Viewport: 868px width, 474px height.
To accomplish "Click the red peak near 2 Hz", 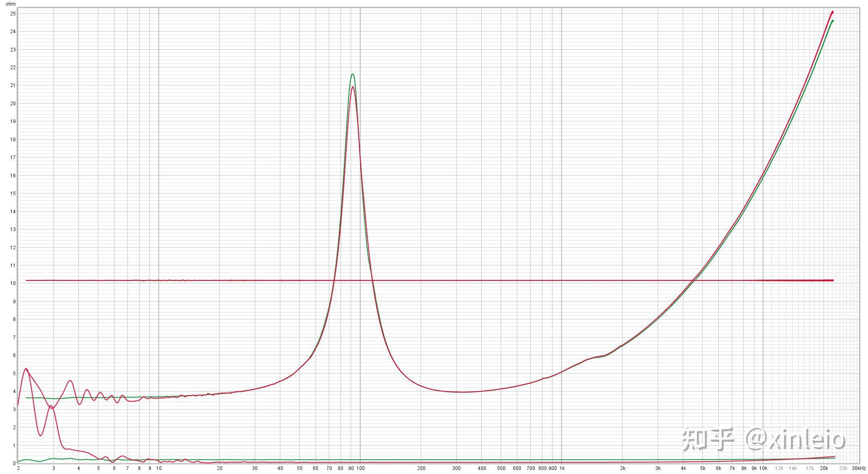I will coord(26,369).
